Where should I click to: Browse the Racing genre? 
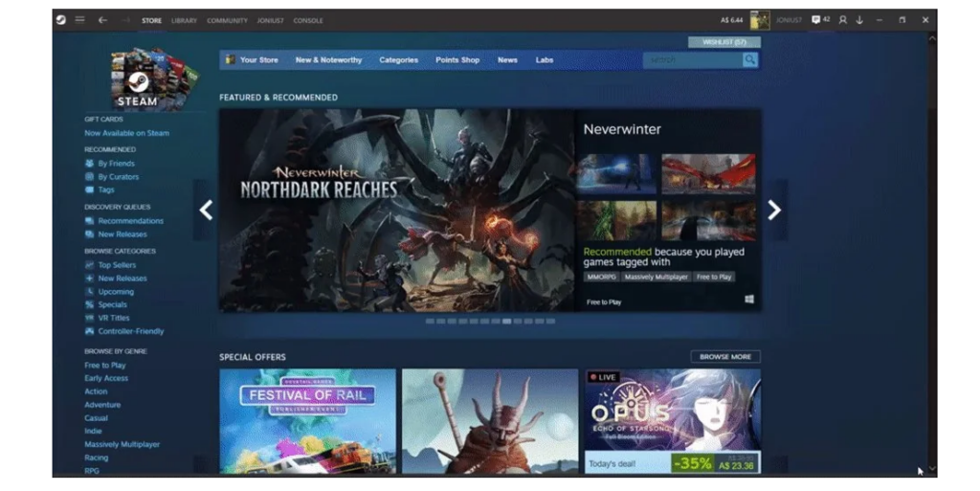point(97,458)
